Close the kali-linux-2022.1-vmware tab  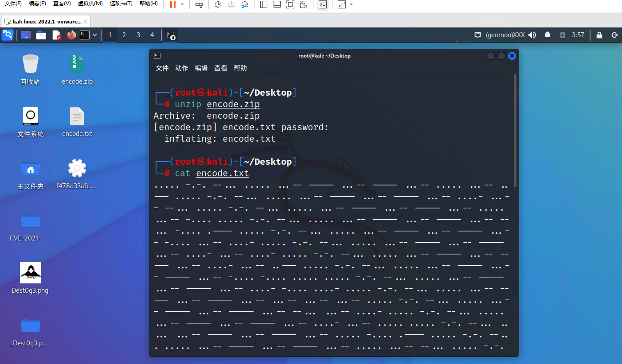pos(86,21)
